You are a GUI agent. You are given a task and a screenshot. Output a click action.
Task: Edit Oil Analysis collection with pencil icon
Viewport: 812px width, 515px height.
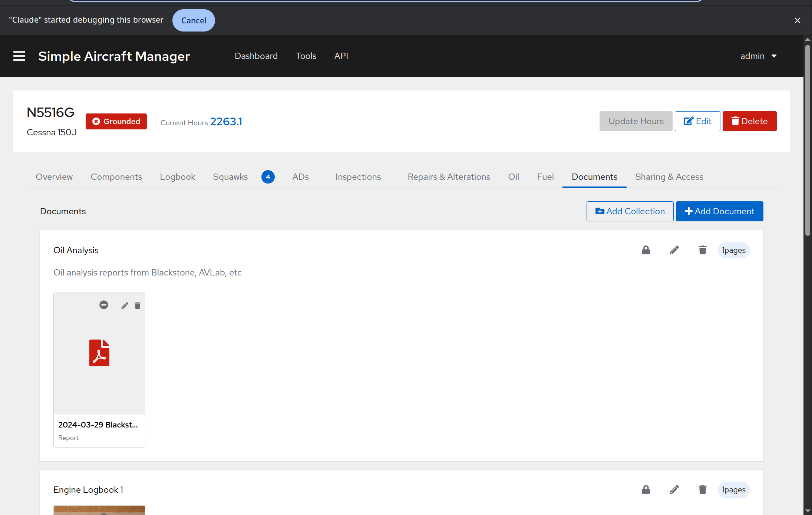(x=674, y=250)
